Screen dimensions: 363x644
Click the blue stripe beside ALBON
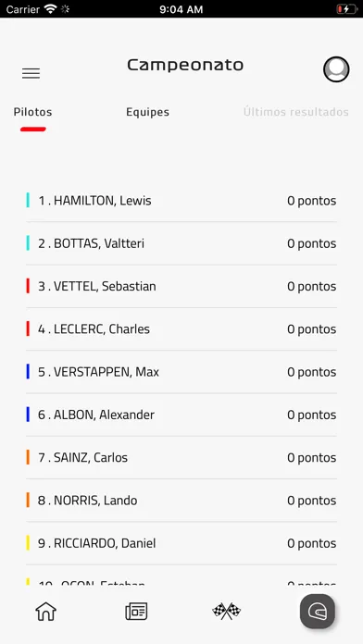[x=28, y=415]
